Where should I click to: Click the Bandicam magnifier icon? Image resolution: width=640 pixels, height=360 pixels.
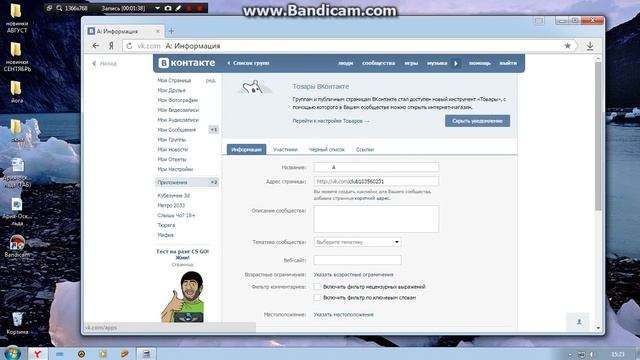point(59,8)
